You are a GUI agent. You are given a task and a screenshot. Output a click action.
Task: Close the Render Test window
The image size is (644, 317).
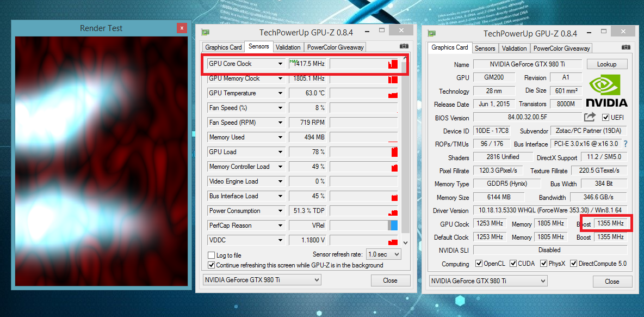click(x=182, y=28)
